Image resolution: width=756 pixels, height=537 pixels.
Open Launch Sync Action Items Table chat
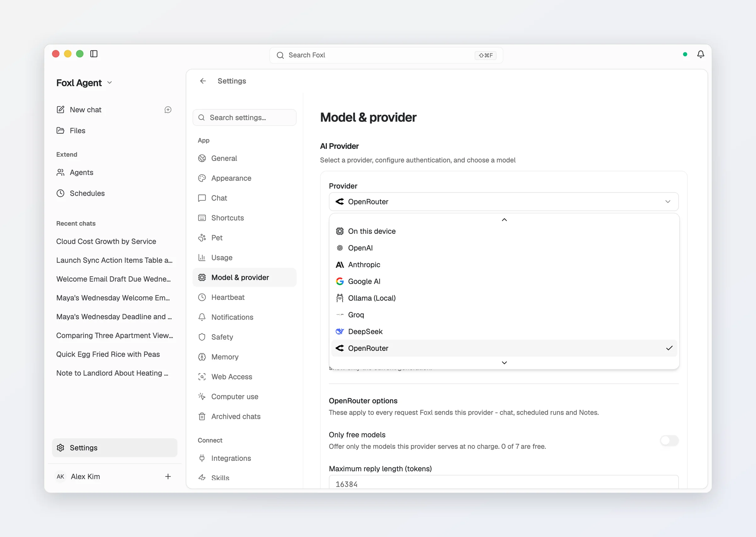115,260
